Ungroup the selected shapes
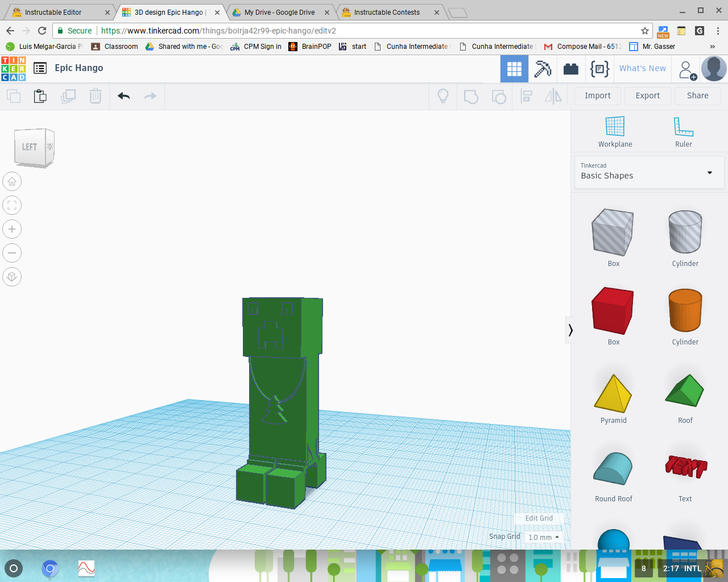728x582 pixels. pos(499,96)
